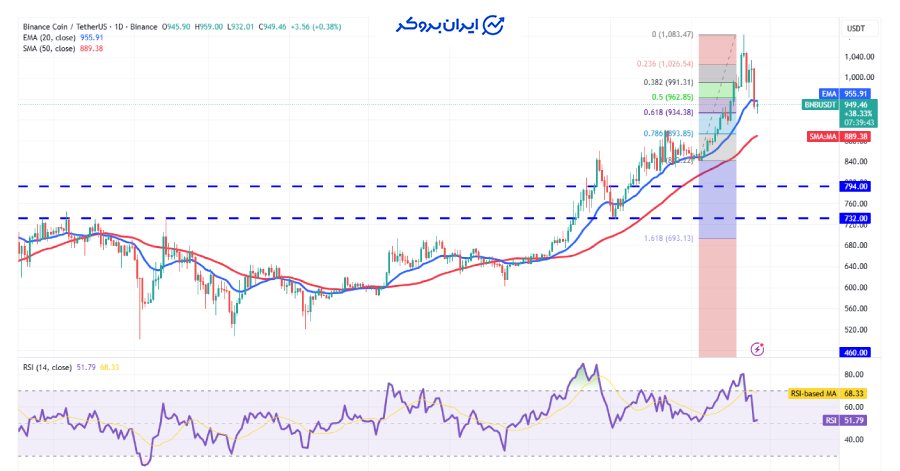The image size is (900, 471).
Task: Click the lightning bolt event icon
Action: pyautogui.click(x=757, y=349)
